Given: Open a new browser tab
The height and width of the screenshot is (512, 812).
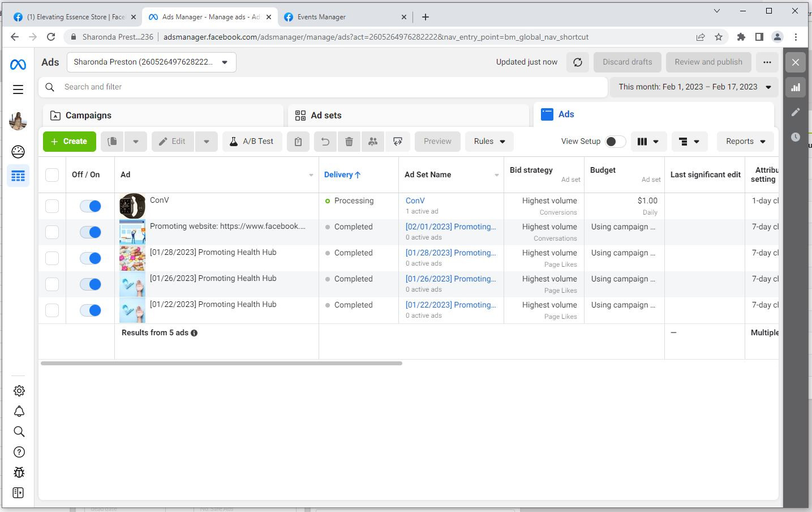Looking at the screenshot, I should pos(426,17).
